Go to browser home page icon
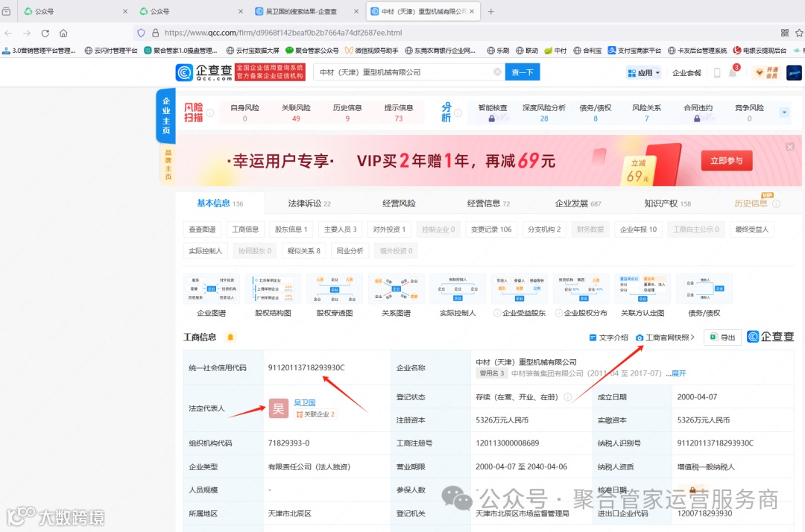 tap(63, 33)
